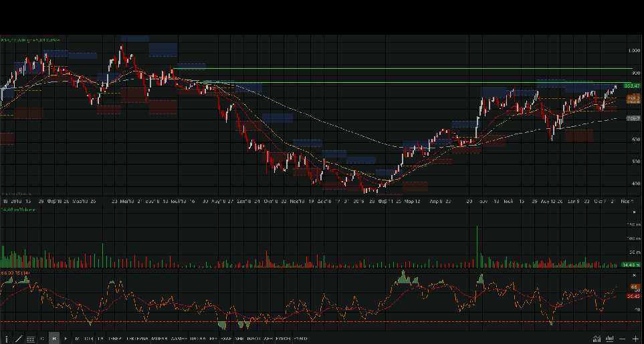Select the last period button in bottom toolbar
This screenshot has height=344, width=644.
300,339
